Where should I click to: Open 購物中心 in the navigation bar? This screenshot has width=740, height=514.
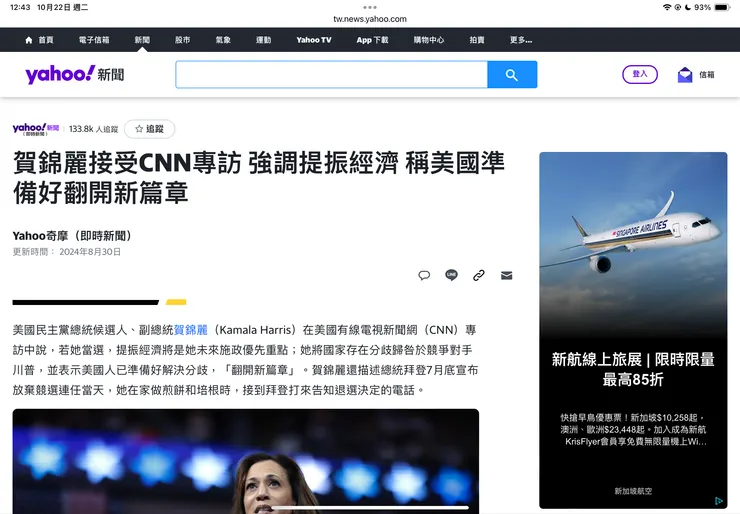(429, 40)
